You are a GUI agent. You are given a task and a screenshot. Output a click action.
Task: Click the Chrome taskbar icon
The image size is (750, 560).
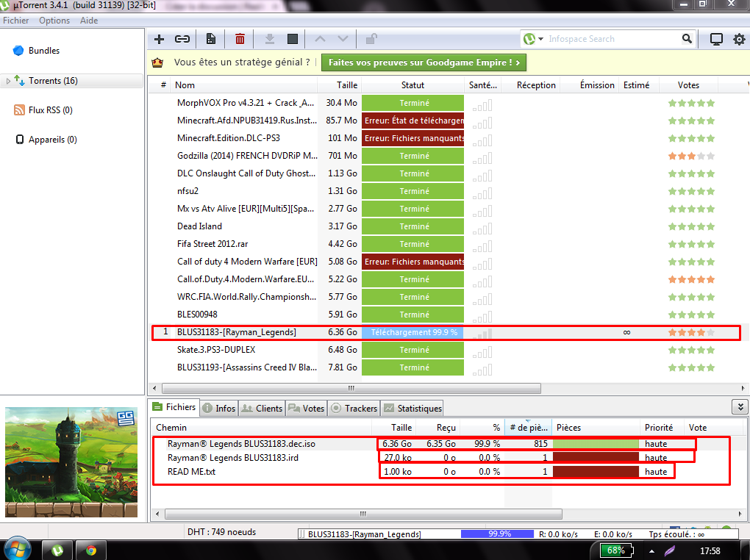coord(90,550)
